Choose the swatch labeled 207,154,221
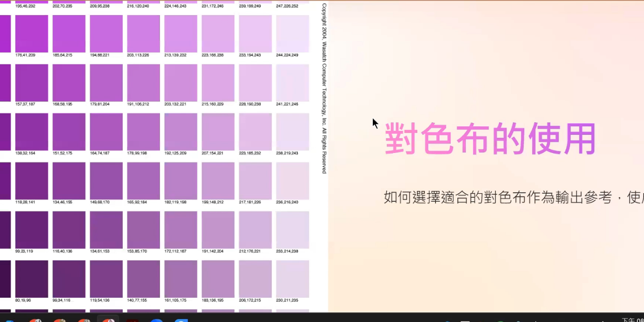 218,131
